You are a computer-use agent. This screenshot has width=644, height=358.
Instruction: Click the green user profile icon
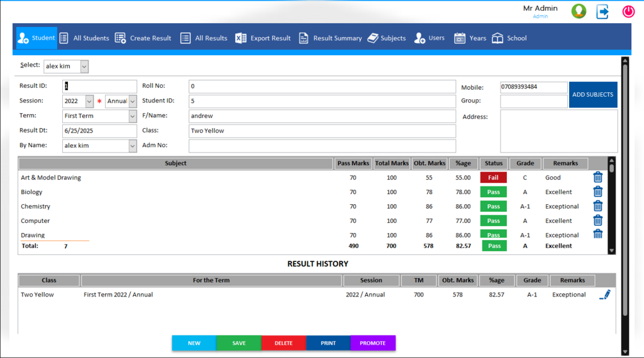click(x=579, y=11)
